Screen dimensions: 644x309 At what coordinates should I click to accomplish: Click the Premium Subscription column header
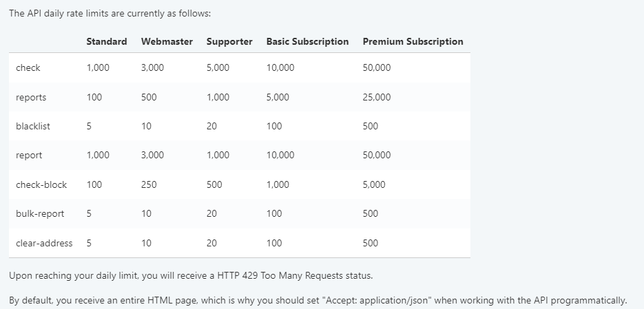point(413,41)
